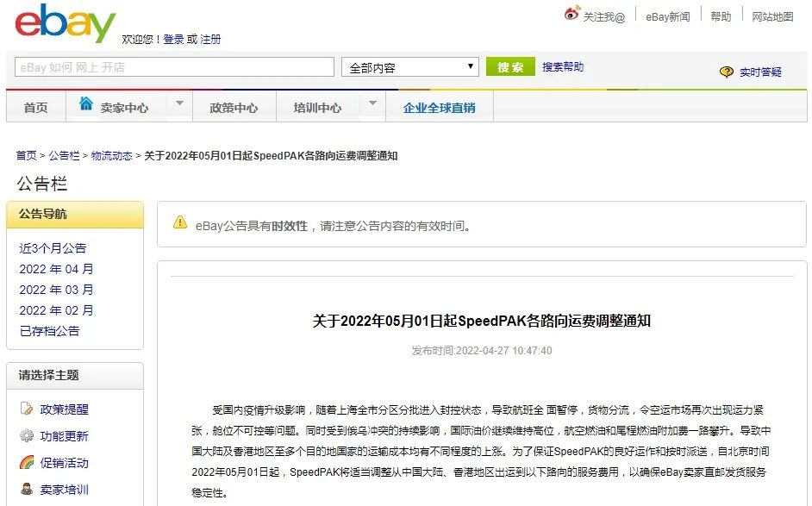Click the 登录 link
812x506 pixels.
[173, 40]
